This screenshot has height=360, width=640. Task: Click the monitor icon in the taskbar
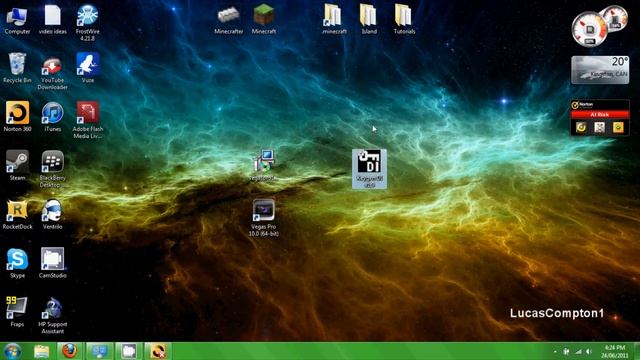(x=100, y=351)
